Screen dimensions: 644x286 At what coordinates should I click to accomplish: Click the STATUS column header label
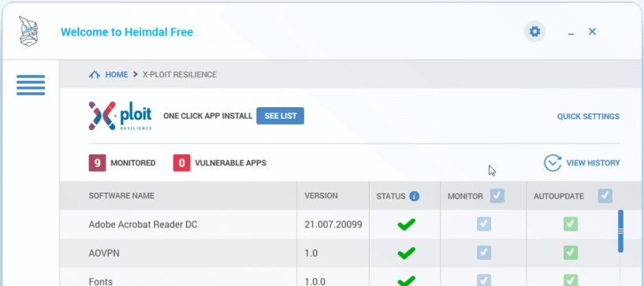tap(391, 196)
